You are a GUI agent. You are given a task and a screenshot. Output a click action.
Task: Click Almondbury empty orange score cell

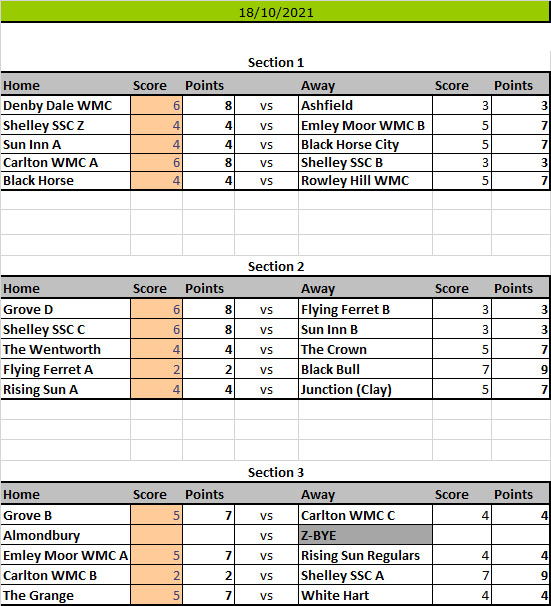[156, 535]
